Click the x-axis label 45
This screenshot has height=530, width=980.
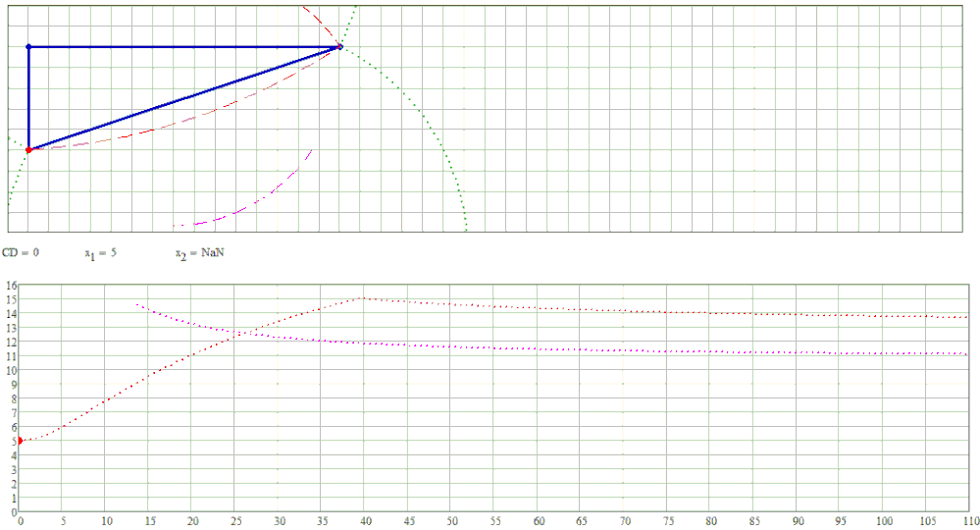tap(409, 520)
